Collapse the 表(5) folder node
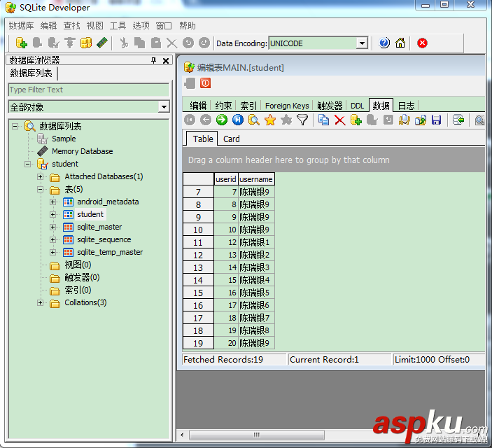492x448 pixels. point(40,189)
